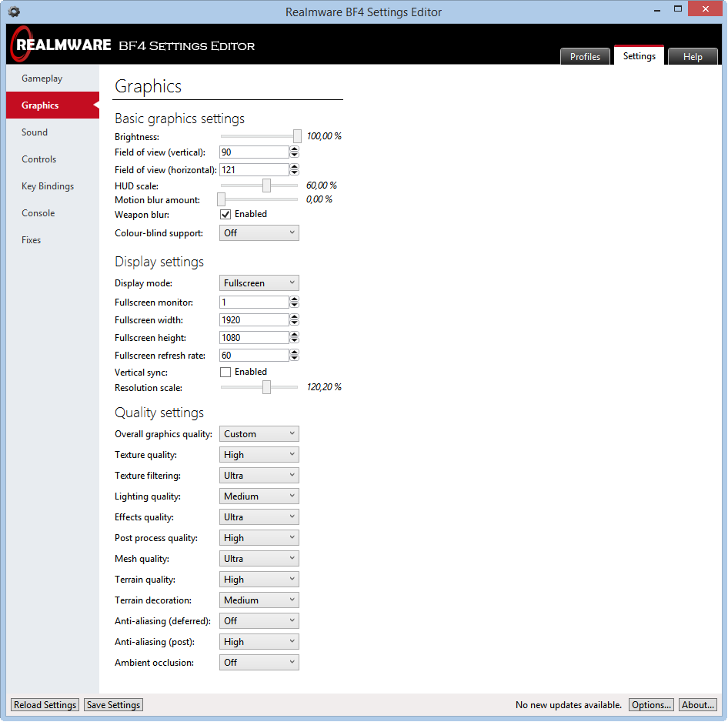Decrease Fullscreen width with down arrow
This screenshot has width=728, height=722.
tap(295, 323)
